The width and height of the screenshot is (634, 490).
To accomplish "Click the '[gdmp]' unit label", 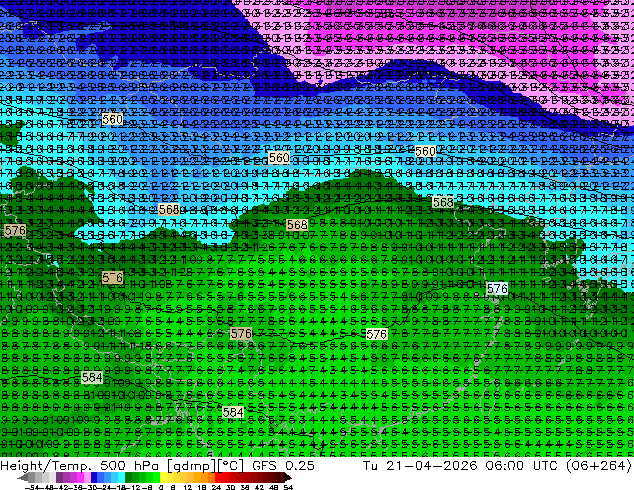I will pos(191,466).
